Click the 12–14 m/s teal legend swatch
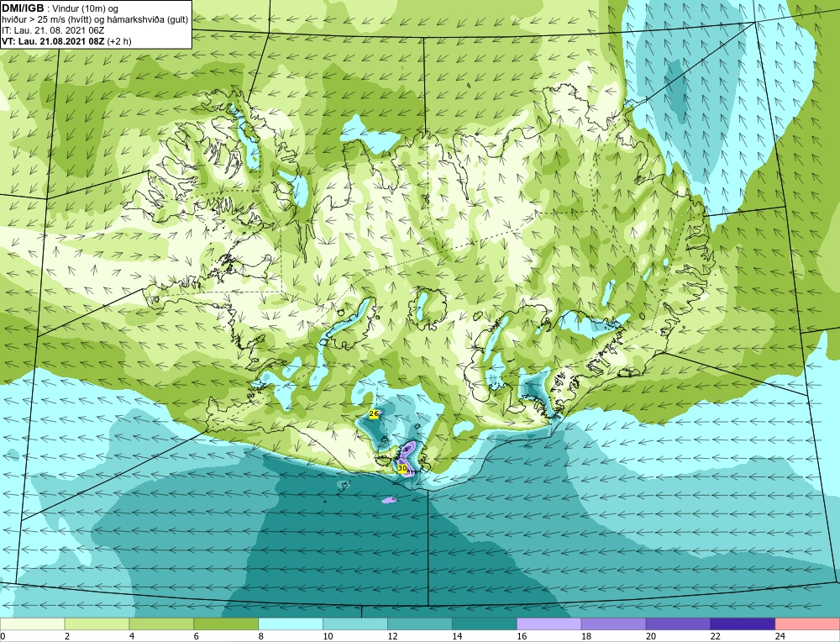This screenshot has height=642, width=840. pos(420,624)
